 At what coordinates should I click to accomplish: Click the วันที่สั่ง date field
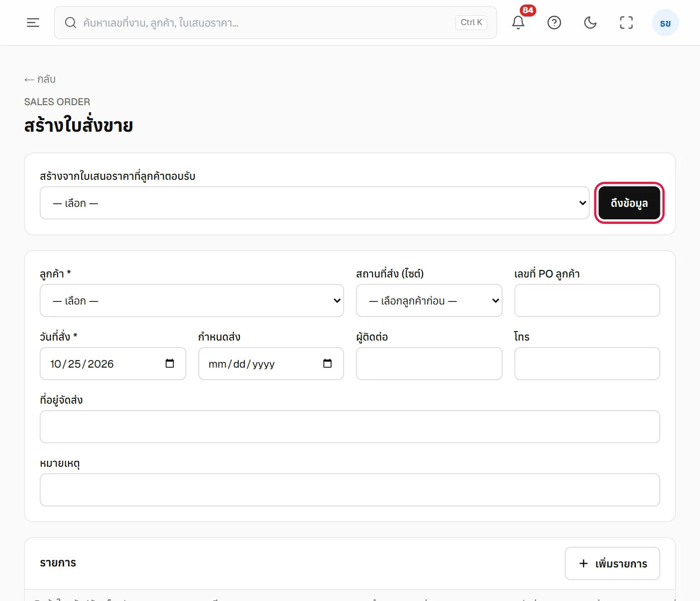point(113,364)
